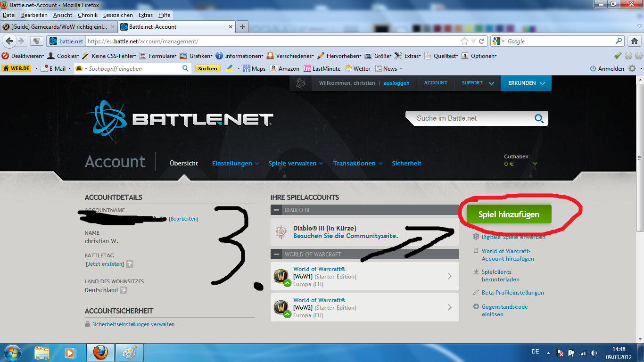644x362 pixels.
Task: Click the bookmark star icon in address bar
Action: pyautogui.click(x=464, y=41)
